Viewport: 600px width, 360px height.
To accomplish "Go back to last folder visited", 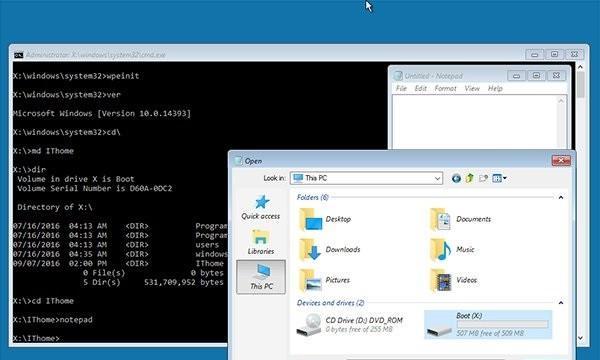I will (x=456, y=178).
